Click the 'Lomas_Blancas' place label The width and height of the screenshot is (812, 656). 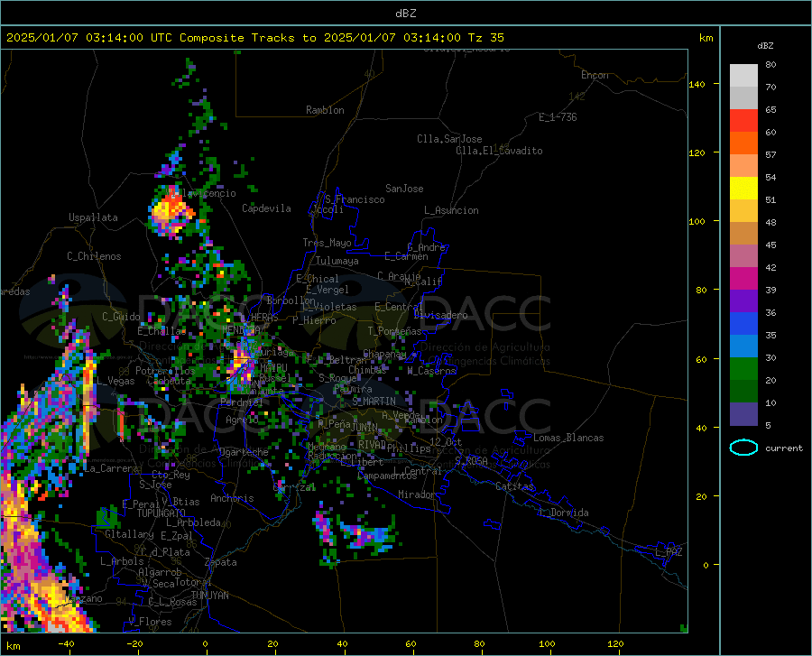(568, 438)
